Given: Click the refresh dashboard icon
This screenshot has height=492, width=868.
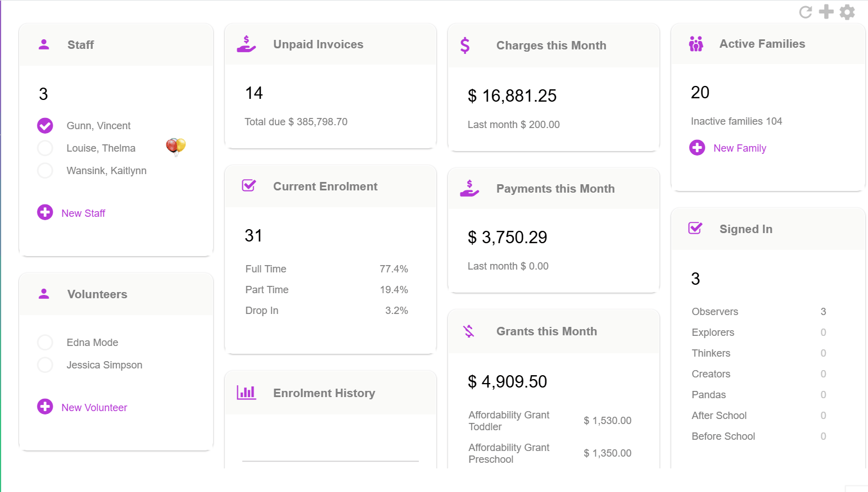Looking at the screenshot, I should [x=805, y=12].
